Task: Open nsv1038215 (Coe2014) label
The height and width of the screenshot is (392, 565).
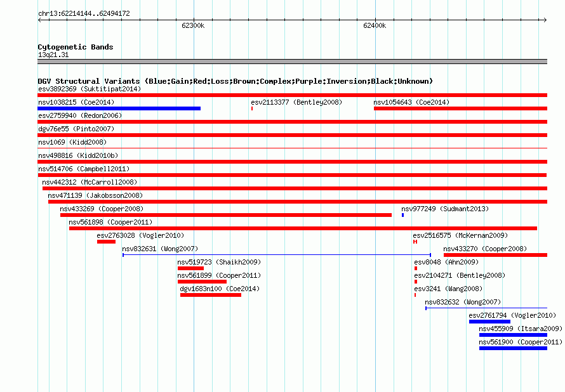Action: point(76,102)
